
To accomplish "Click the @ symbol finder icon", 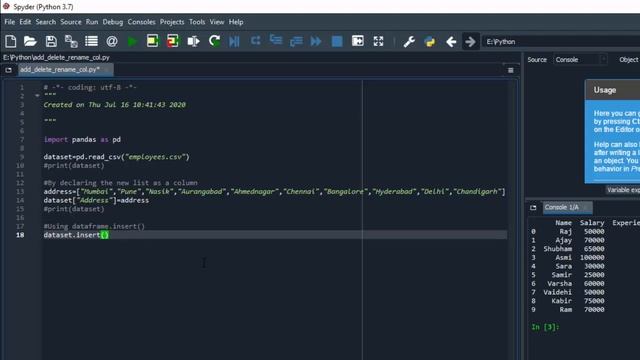I will point(112,41).
